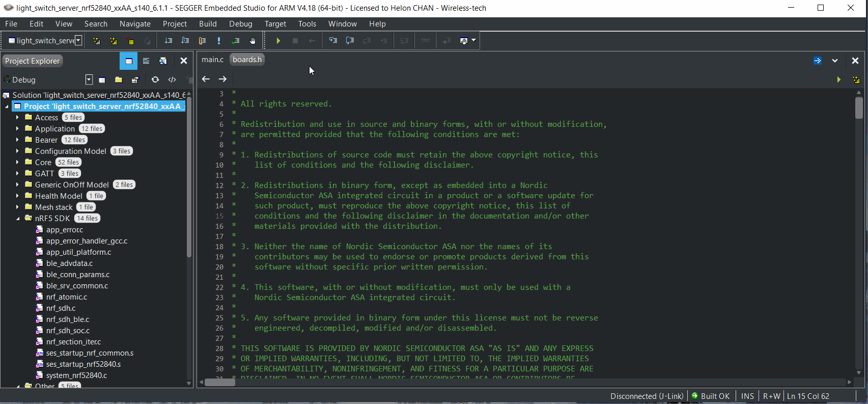Select system_nrf52840.c file

pyautogui.click(x=76, y=375)
